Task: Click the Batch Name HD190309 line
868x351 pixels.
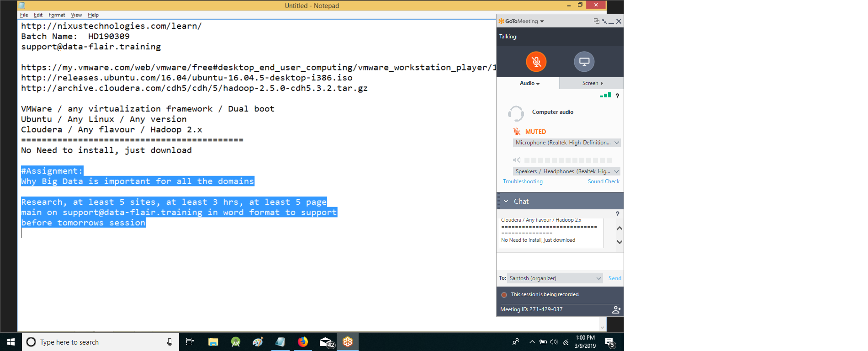Action: click(75, 37)
